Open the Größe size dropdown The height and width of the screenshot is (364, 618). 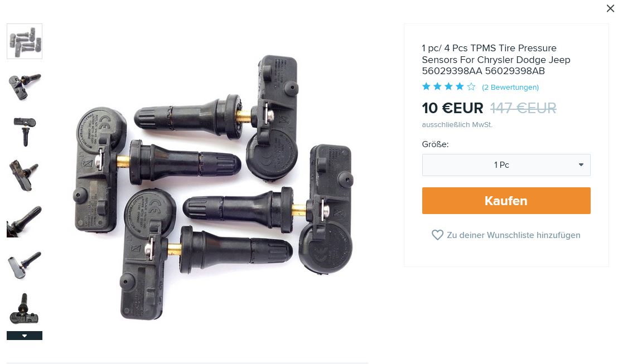(506, 165)
